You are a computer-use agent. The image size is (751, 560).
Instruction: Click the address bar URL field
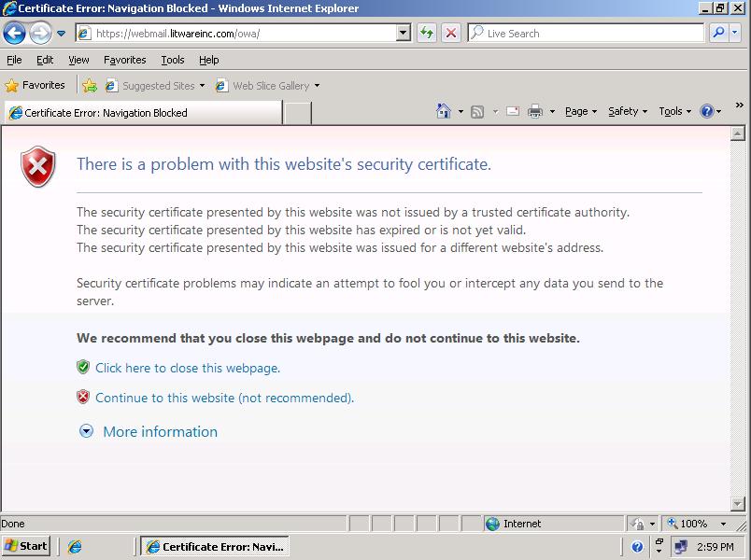(243, 34)
